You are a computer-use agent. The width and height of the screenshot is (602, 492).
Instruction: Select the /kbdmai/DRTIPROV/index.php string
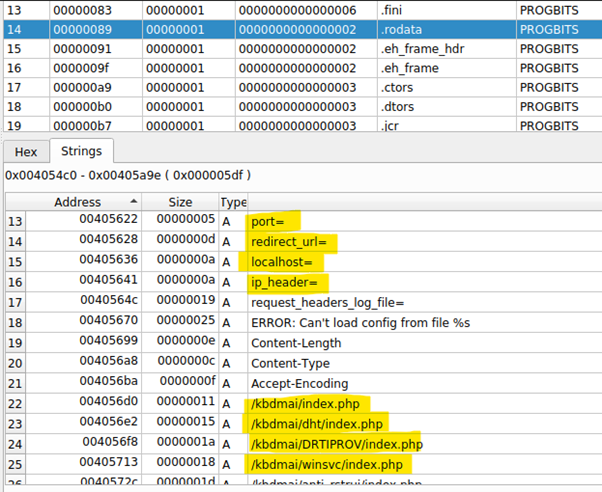pyautogui.click(x=337, y=444)
